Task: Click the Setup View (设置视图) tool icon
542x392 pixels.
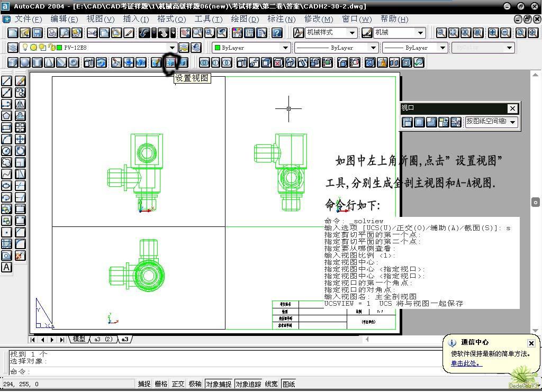Action: [x=170, y=62]
